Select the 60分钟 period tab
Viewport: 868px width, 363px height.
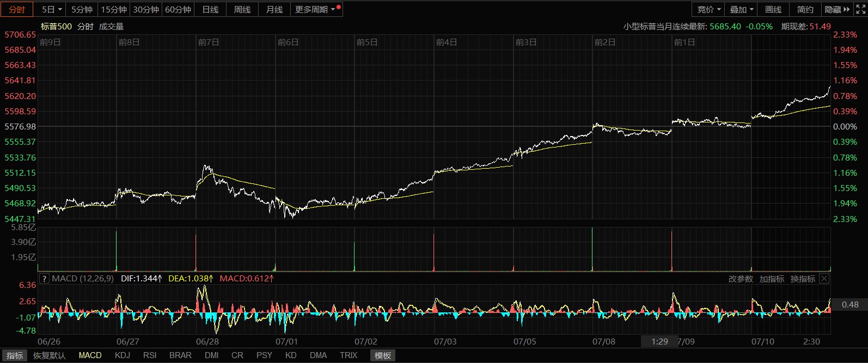[x=178, y=9]
